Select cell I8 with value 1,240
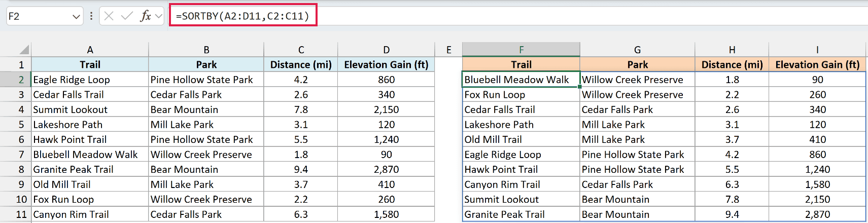 click(x=817, y=170)
